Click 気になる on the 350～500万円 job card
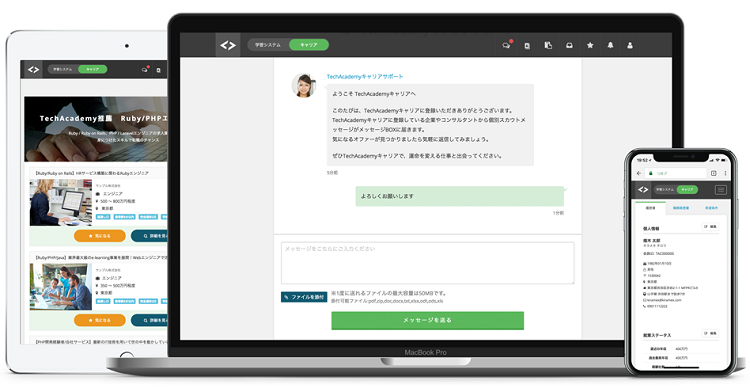Image resolution: width=750 pixels, height=388 pixels. click(x=99, y=320)
